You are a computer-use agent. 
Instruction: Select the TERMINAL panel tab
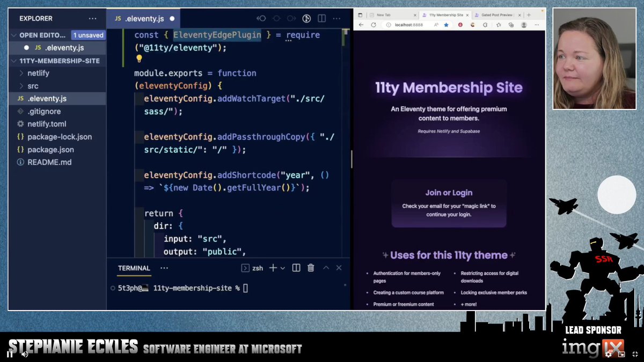tap(134, 268)
